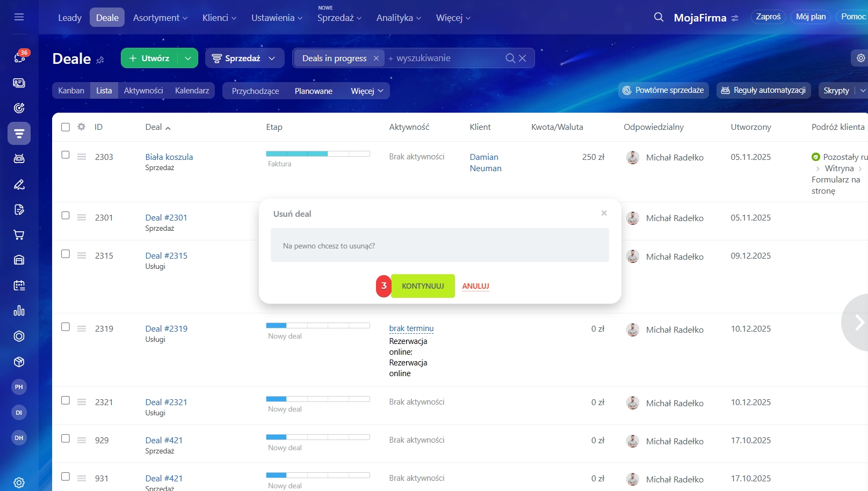Open the online store cart icon in sidebar
Screen dimensions: 868x491
[19, 235]
